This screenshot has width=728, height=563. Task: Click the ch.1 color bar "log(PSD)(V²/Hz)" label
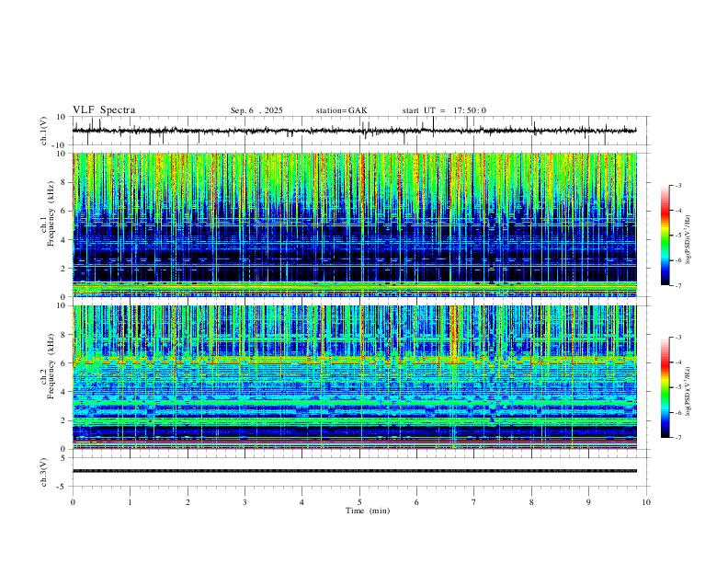688,240
